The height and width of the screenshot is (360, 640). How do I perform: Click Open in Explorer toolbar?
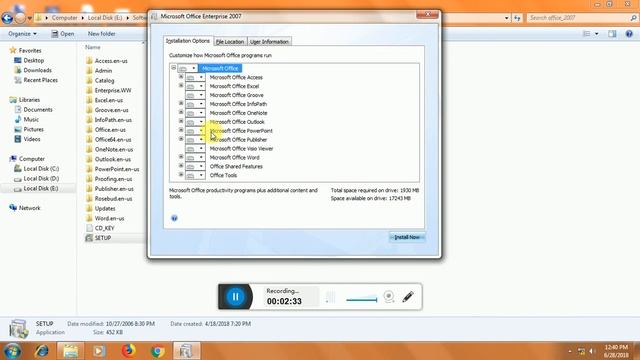pos(62,34)
